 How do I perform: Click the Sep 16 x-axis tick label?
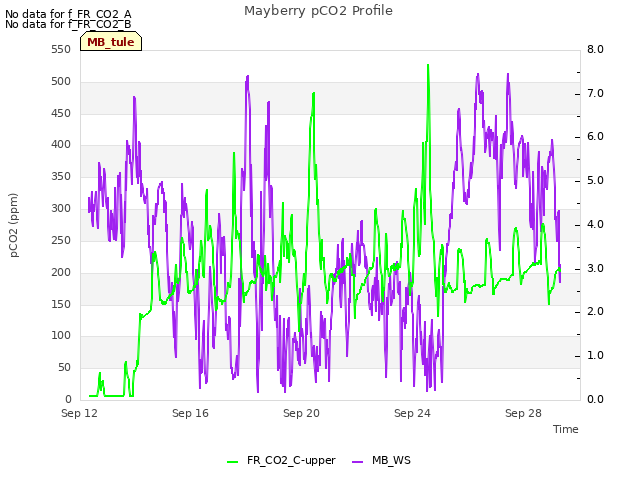tap(190, 413)
